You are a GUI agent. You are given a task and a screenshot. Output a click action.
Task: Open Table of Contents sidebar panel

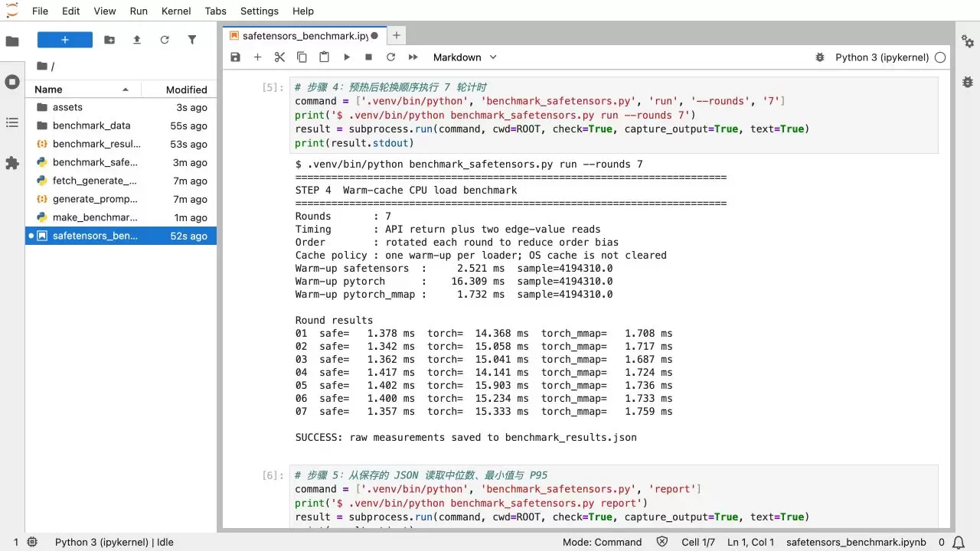[12, 122]
